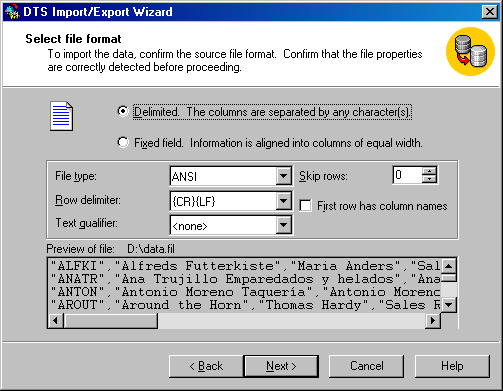The width and height of the screenshot is (503, 391).
Task: Click the Text qualifier label
Action: pyautogui.click(x=86, y=223)
